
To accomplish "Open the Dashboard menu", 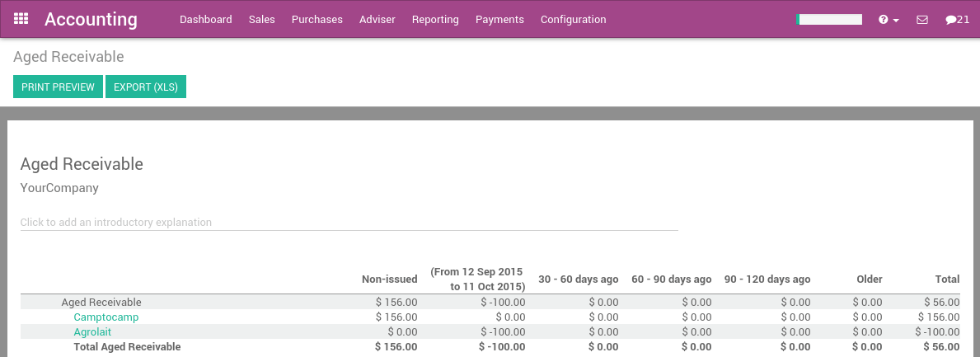I will (205, 20).
